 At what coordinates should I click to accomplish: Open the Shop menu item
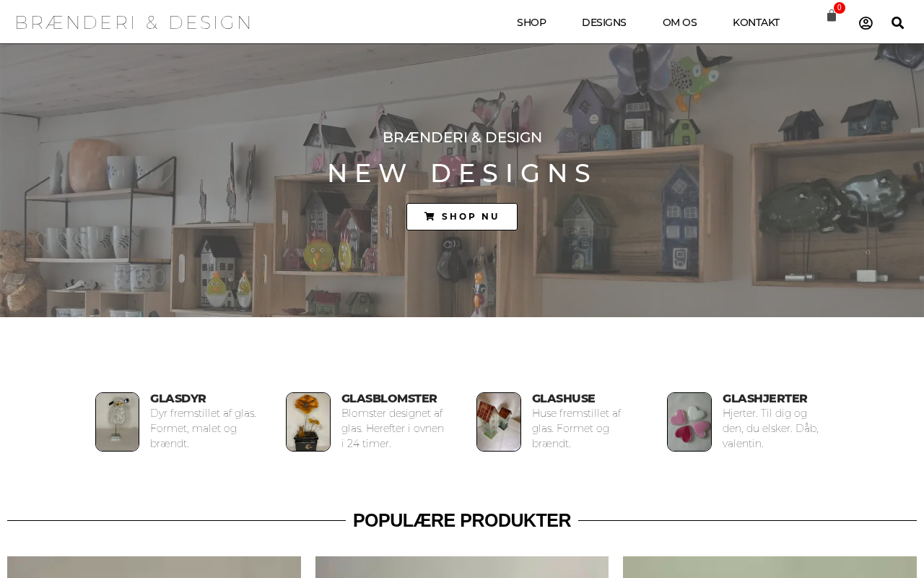pos(531,22)
